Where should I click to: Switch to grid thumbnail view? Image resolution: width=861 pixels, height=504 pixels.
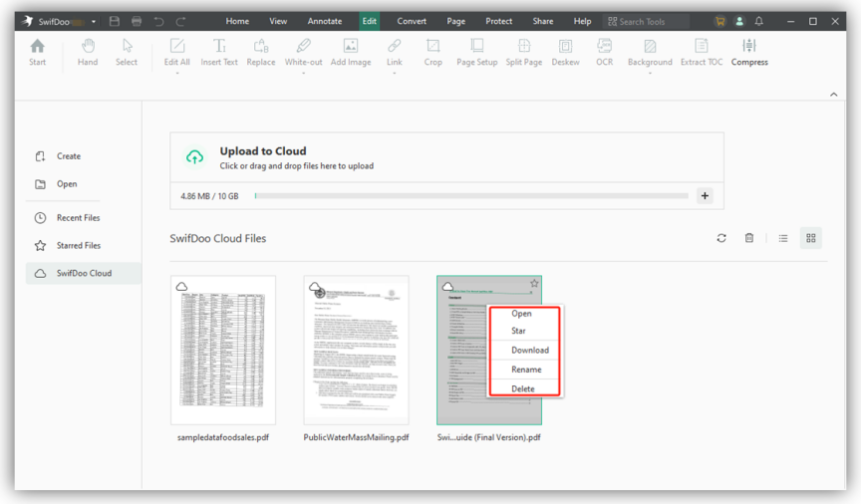(811, 238)
